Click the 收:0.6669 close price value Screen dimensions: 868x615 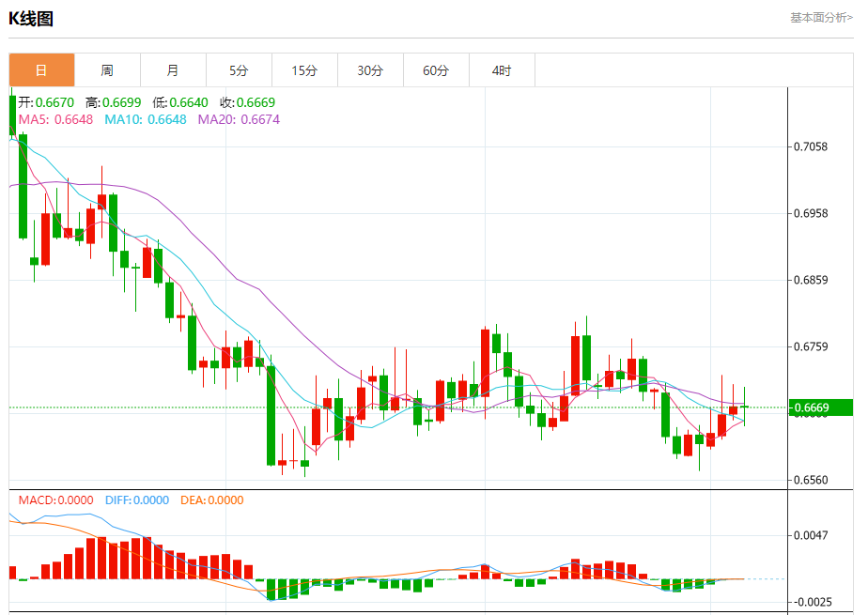(247, 102)
